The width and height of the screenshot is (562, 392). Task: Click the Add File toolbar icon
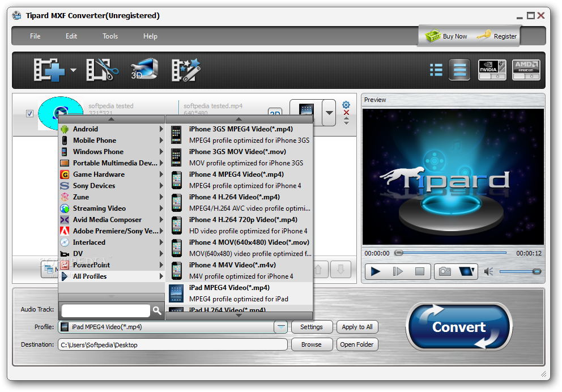click(49, 70)
